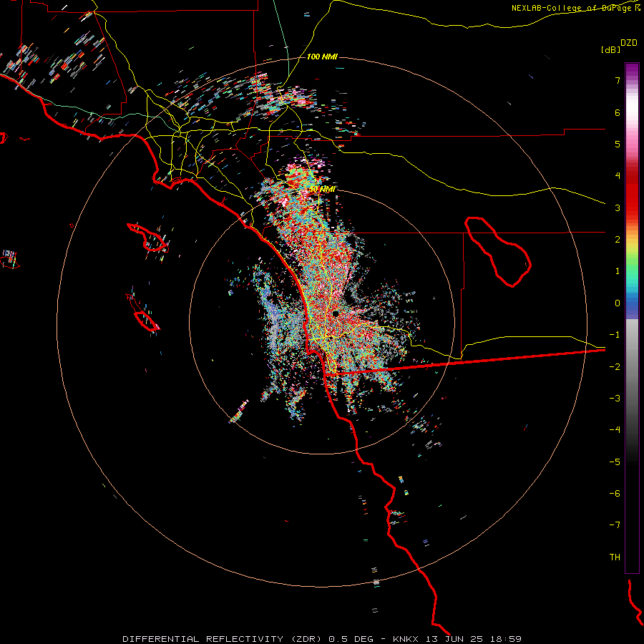This screenshot has height=644, width=644.
Task: Click the 0.5 DEG elevation text
Action: [x=351, y=639]
